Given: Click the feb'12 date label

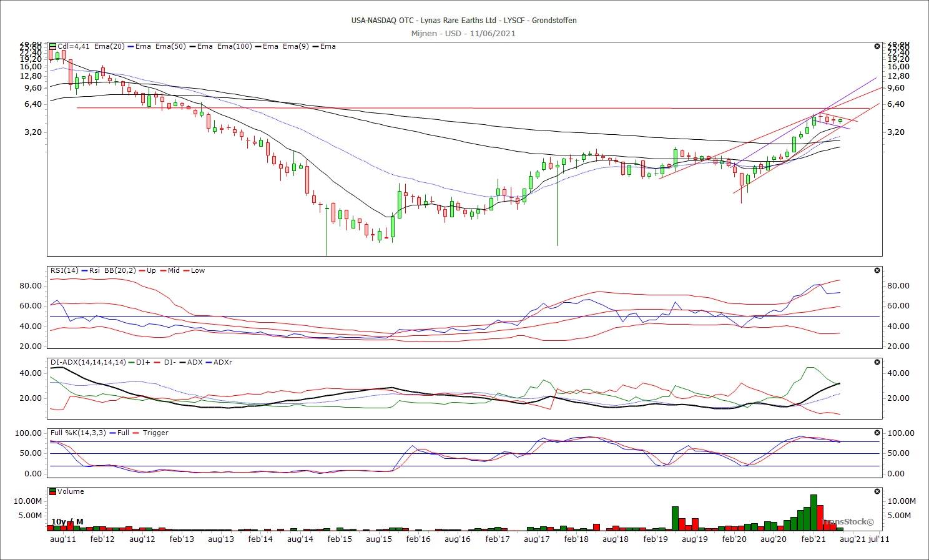Looking at the screenshot, I should 102,539.
